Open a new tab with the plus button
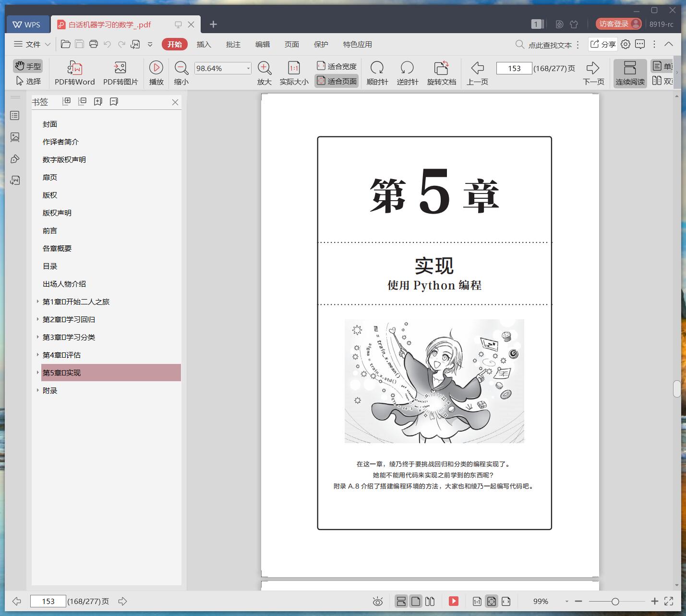686x616 pixels. (x=214, y=24)
